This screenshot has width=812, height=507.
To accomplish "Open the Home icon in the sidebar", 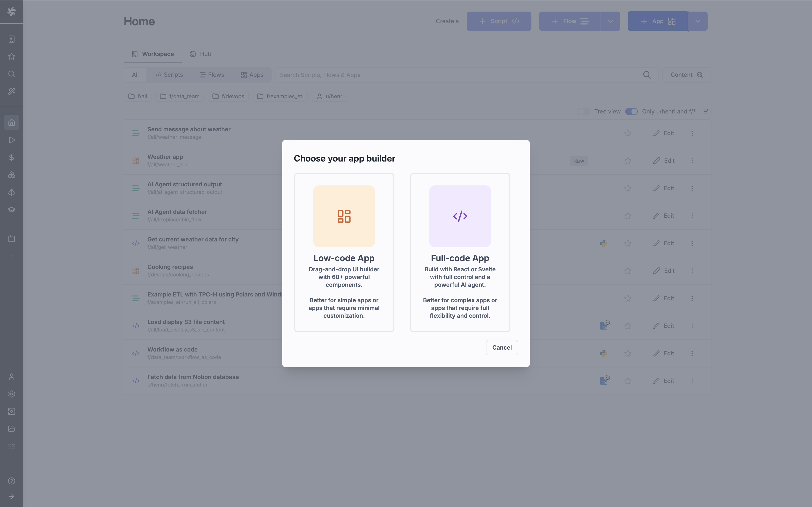I will click(x=11, y=122).
